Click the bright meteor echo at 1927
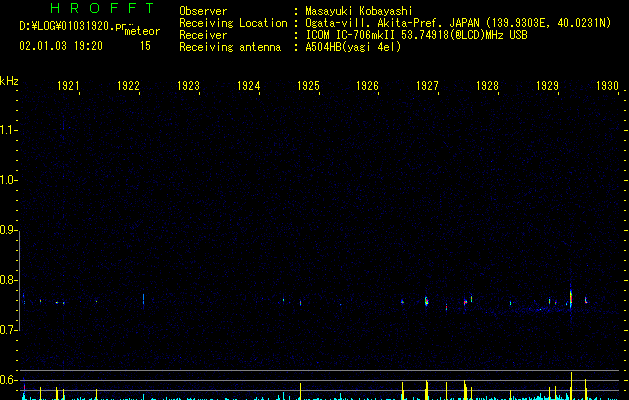This screenshot has height=400, width=629. (426, 301)
